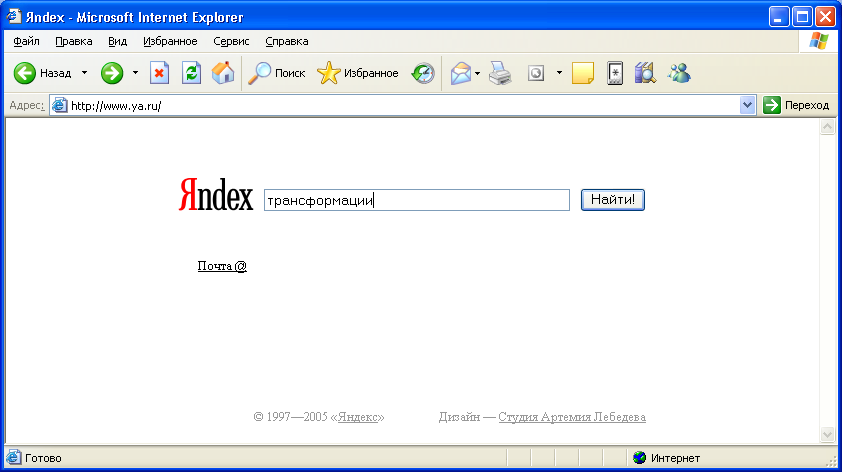Close the Internet Explorer window
Image resolution: width=842 pixels, height=472 pixels.
[825, 17]
